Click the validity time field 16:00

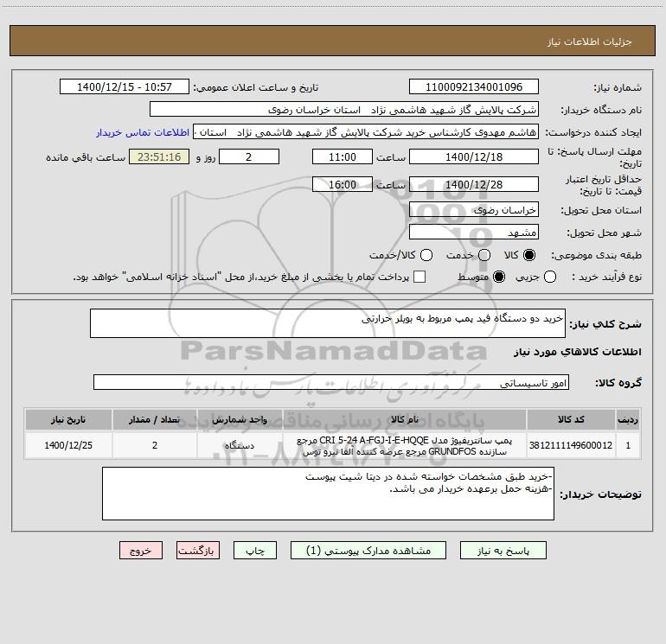pyautogui.click(x=343, y=184)
